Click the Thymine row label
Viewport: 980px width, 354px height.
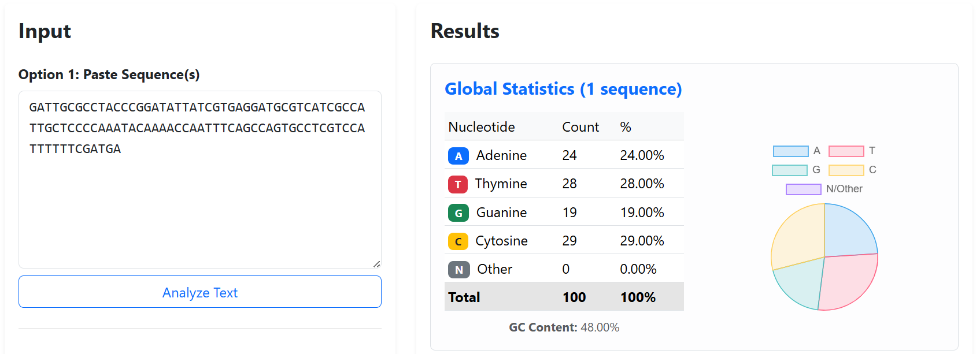(501, 184)
